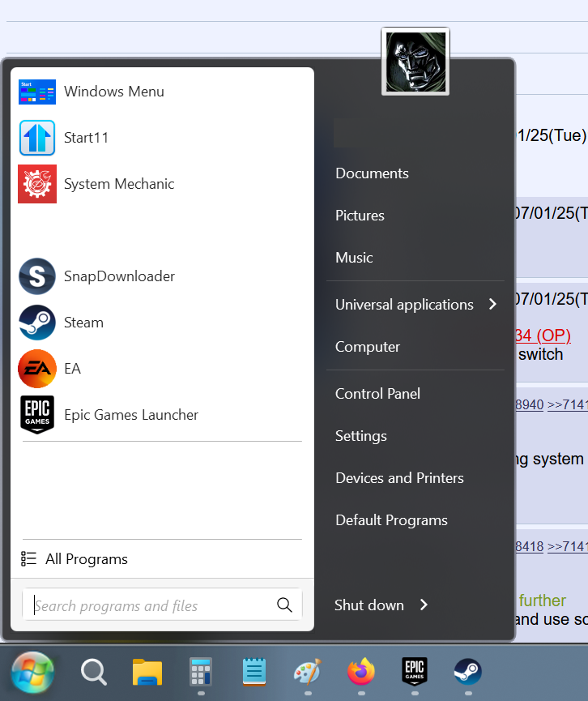This screenshot has width=588, height=701.
Task: Show All Programs list
Action: [x=86, y=559]
